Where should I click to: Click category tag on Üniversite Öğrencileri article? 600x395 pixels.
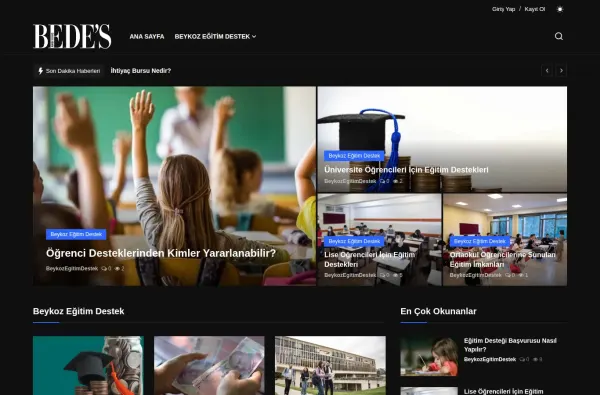pos(354,156)
